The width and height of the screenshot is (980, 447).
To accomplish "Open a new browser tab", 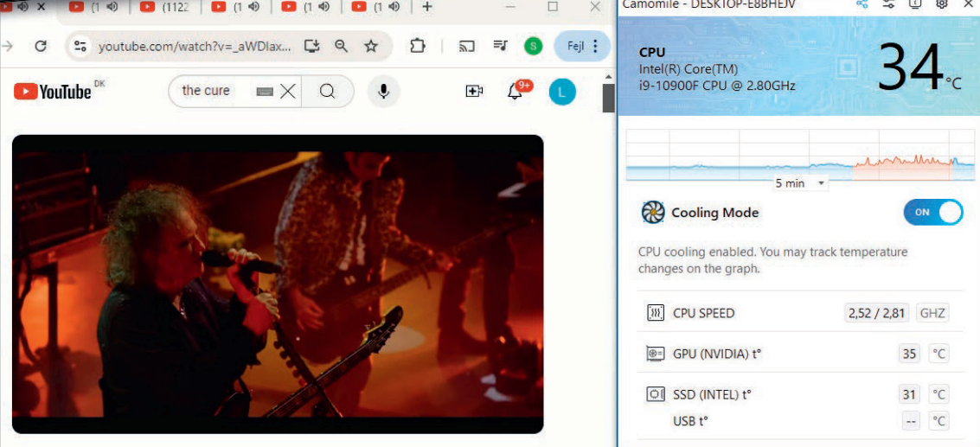I will pyautogui.click(x=427, y=7).
